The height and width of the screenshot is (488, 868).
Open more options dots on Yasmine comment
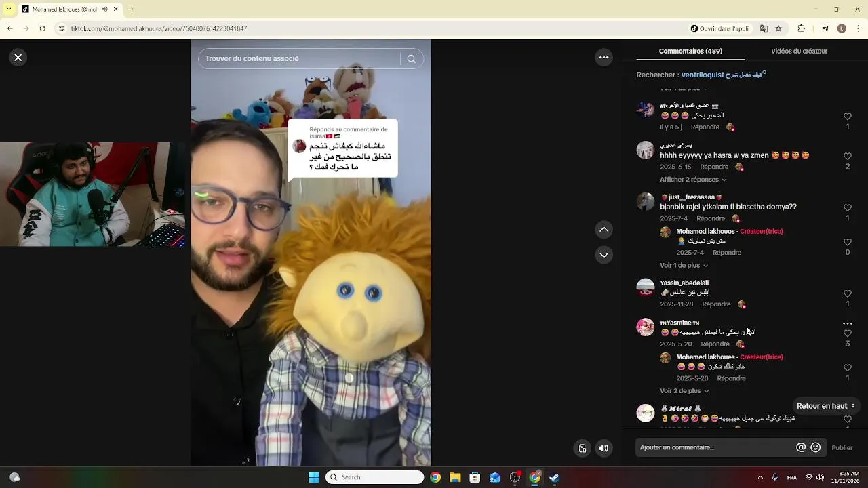pyautogui.click(x=848, y=323)
